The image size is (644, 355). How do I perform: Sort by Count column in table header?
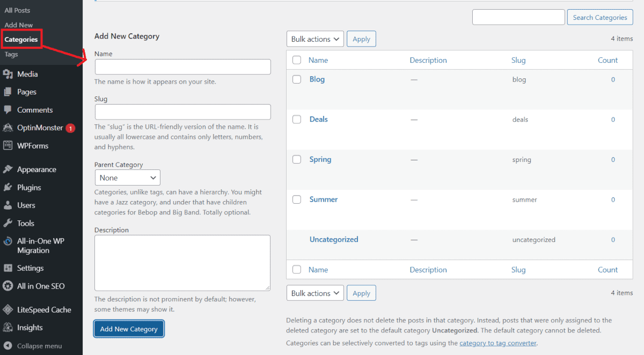608,60
